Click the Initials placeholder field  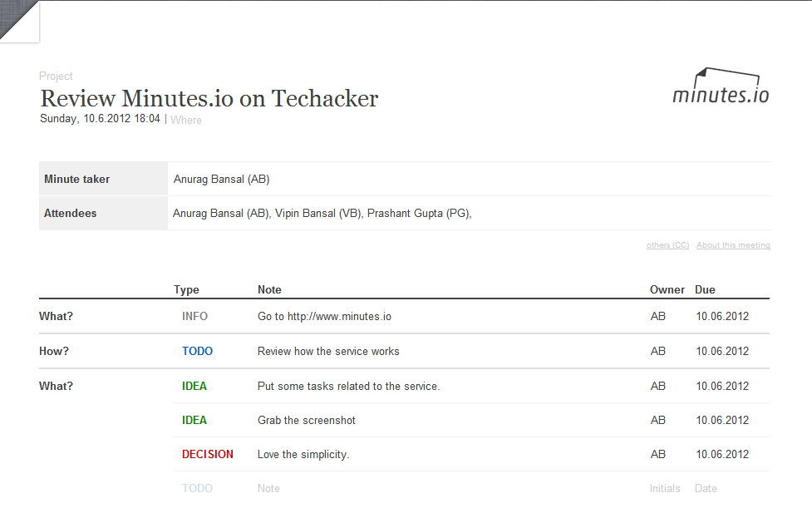pos(665,488)
